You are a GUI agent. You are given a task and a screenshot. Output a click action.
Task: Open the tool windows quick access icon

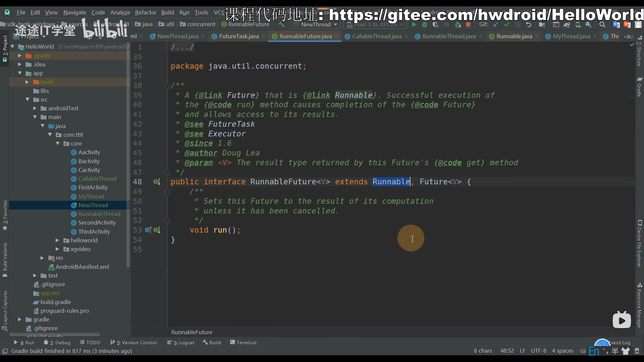tap(5, 351)
